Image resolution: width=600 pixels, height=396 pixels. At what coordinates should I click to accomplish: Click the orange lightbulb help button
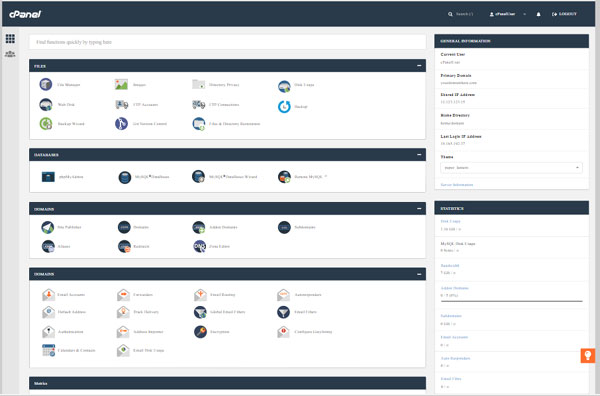588,355
